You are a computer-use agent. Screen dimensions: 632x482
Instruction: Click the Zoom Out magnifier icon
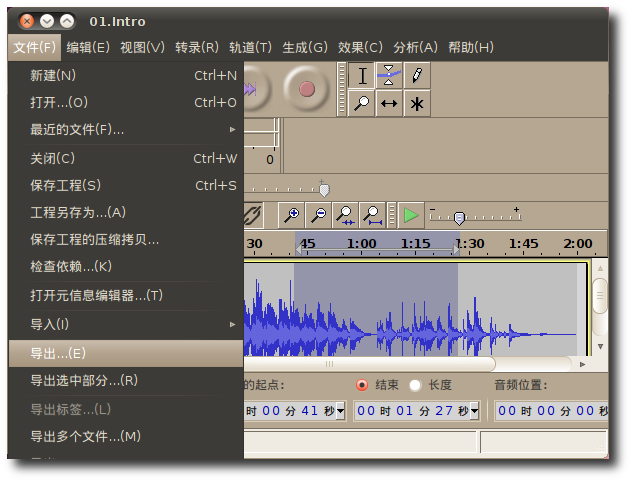(x=318, y=215)
